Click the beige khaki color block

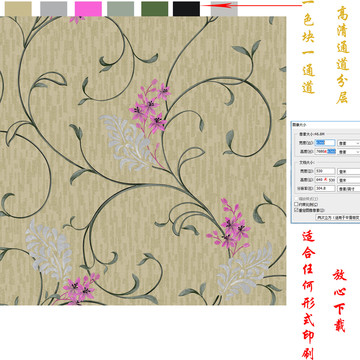pos(18,9)
